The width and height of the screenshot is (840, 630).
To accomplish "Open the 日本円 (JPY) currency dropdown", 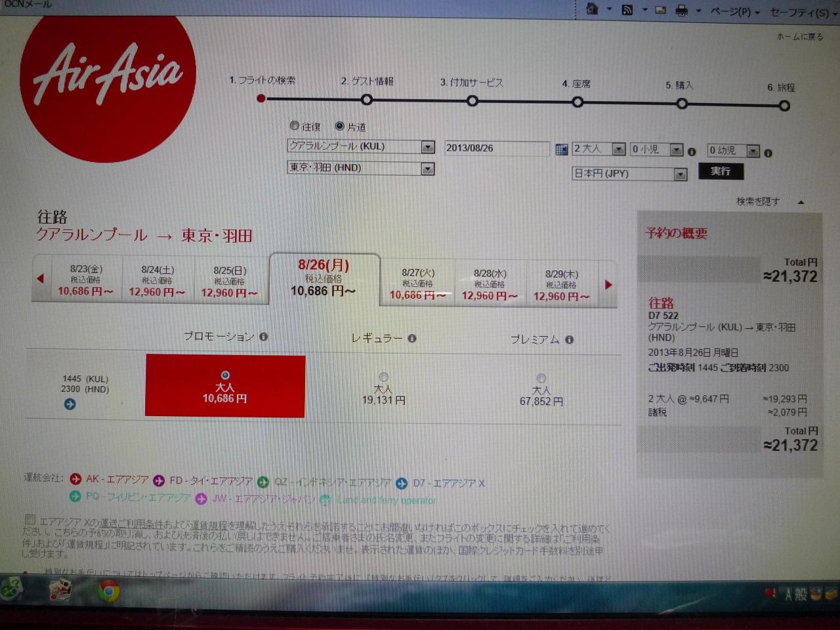I will click(x=630, y=174).
